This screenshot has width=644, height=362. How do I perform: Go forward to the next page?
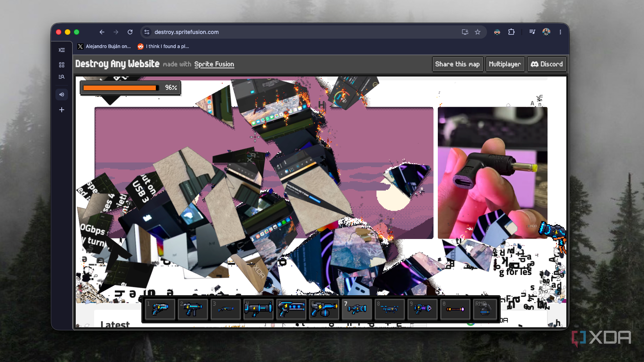(x=116, y=32)
